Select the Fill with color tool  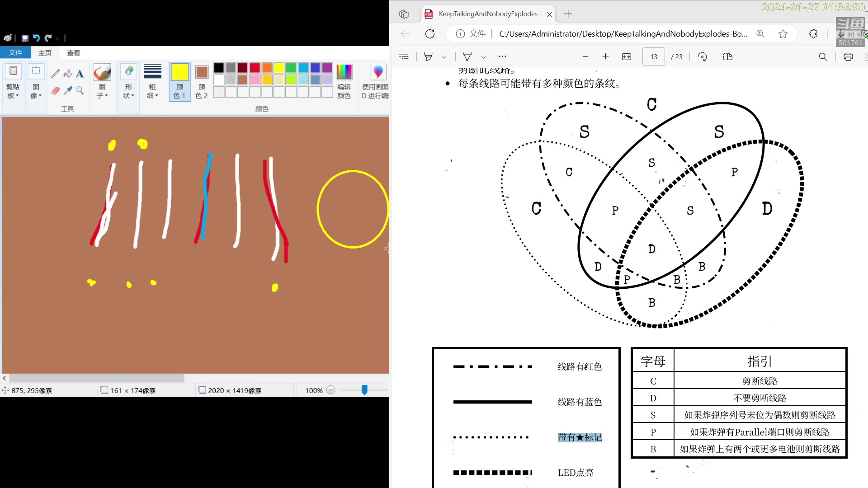pos(67,73)
